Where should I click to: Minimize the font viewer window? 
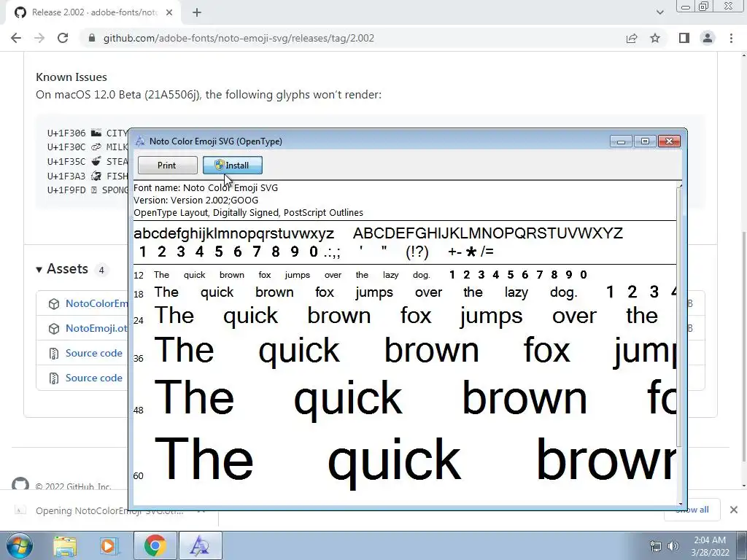coord(622,141)
